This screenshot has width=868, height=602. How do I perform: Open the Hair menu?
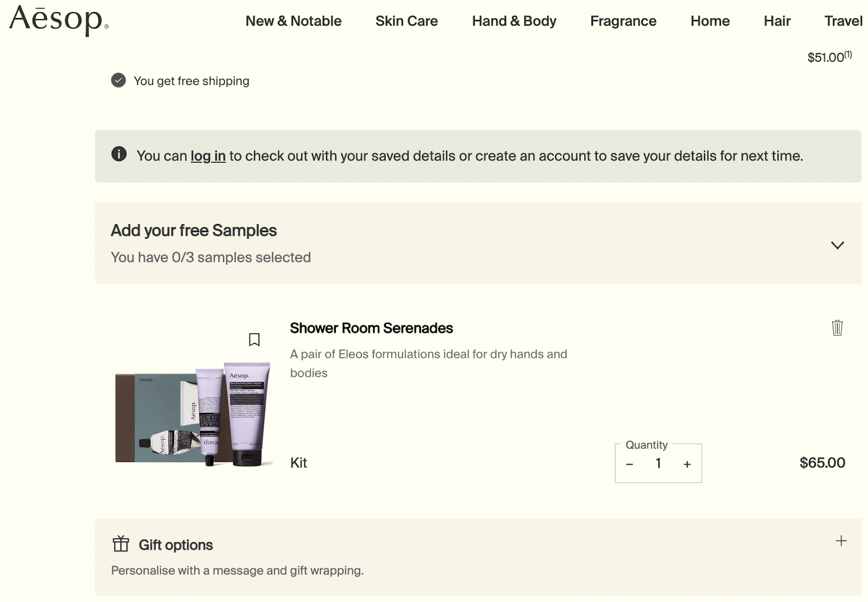(x=777, y=21)
